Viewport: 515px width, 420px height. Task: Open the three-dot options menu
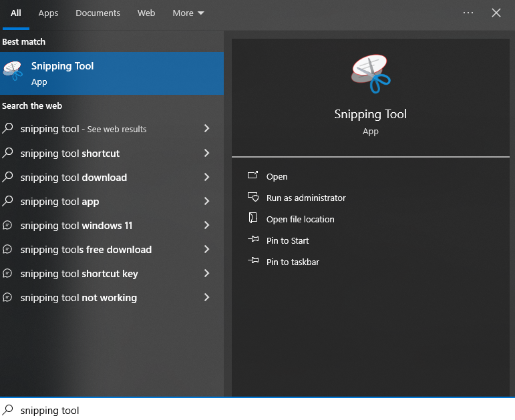(x=468, y=13)
